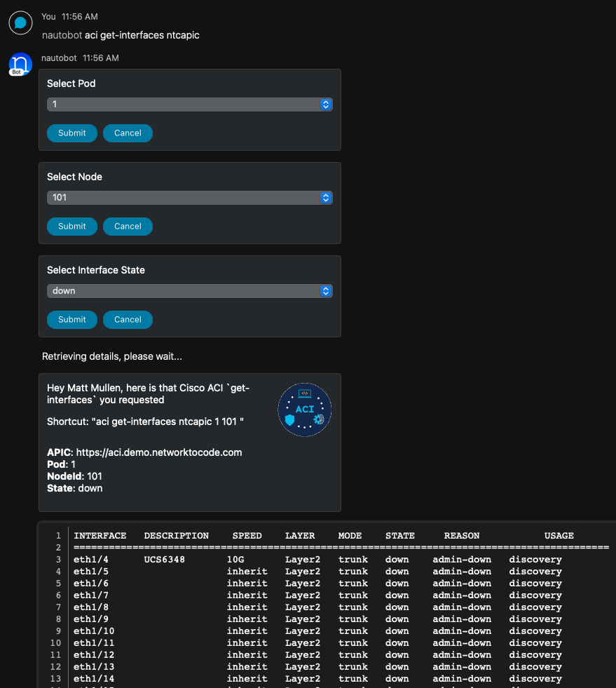The height and width of the screenshot is (688, 616).
Task: Submit the Select Pod form
Action: pos(71,133)
